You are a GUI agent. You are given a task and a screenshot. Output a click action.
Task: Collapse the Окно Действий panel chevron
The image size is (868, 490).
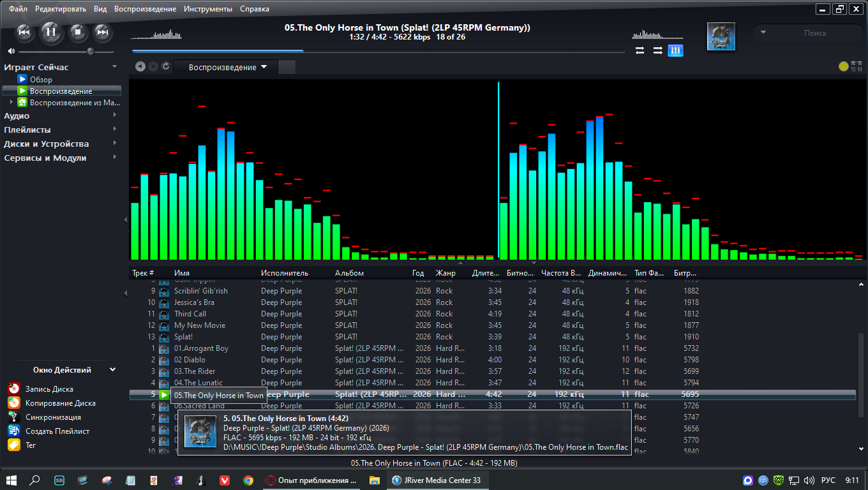coord(112,369)
